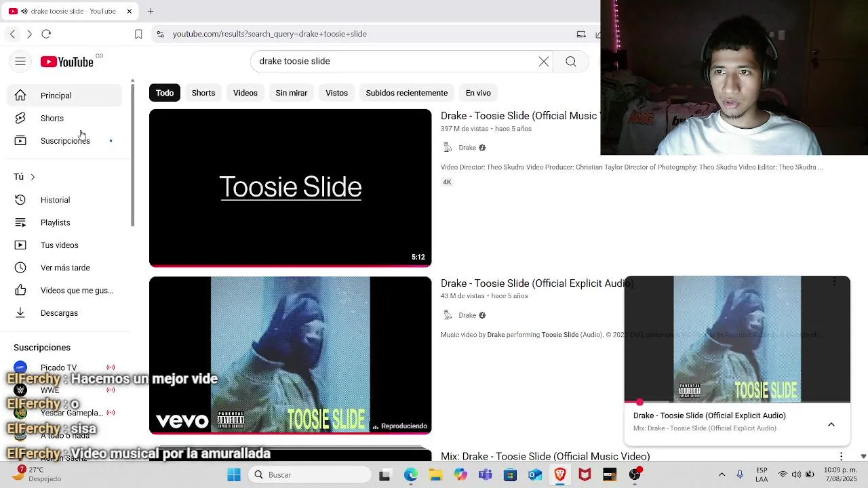Click the browser address bar URL

[269, 34]
